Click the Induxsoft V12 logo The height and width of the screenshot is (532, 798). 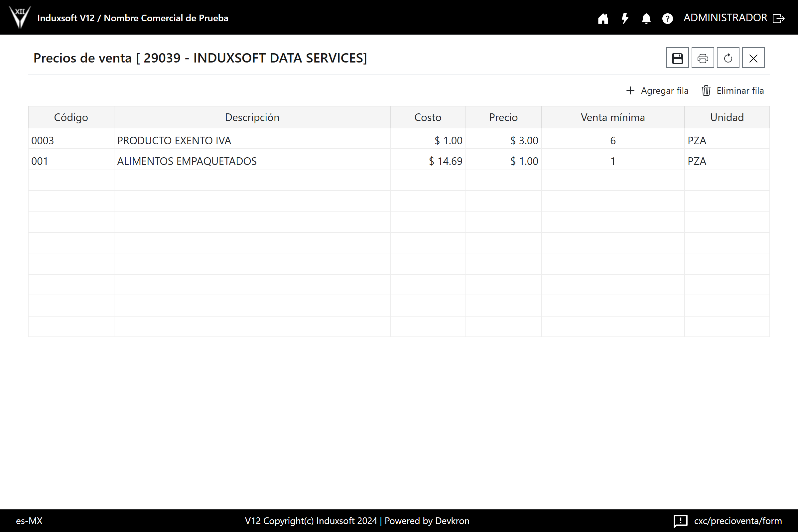pos(20,17)
